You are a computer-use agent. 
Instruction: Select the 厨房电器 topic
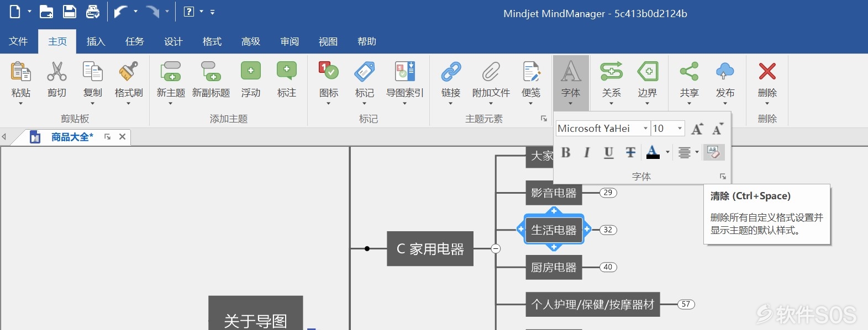[x=554, y=267]
